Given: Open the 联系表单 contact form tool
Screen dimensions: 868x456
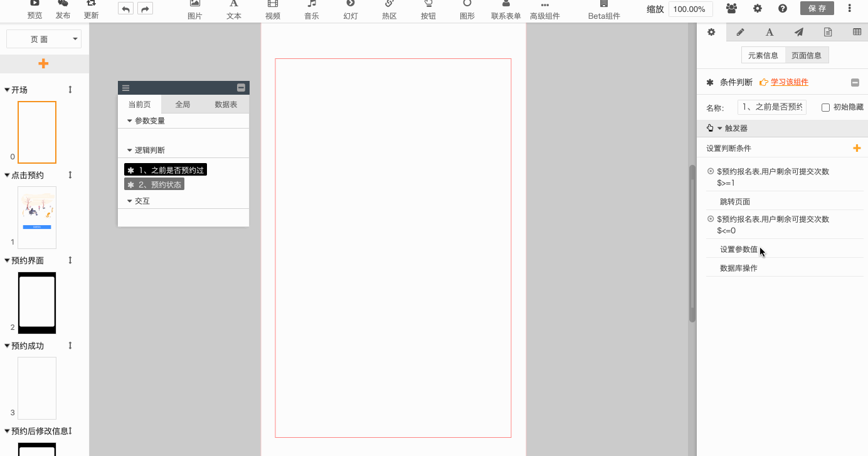Looking at the screenshot, I should pos(505,9).
